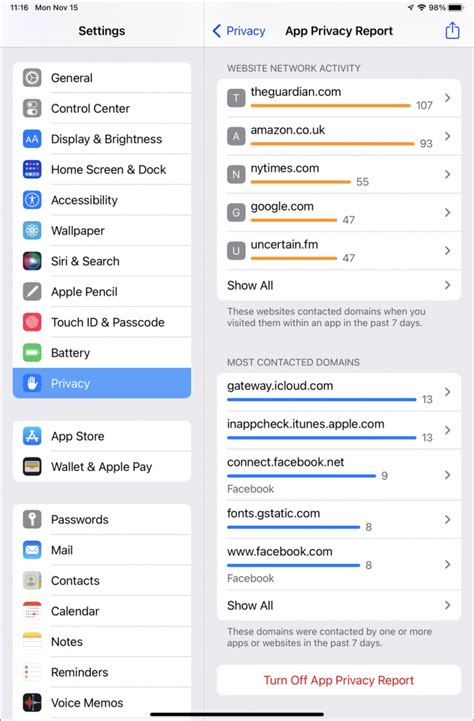Open the Wallet & Apple Pay icon
474x721 pixels.
click(x=32, y=467)
